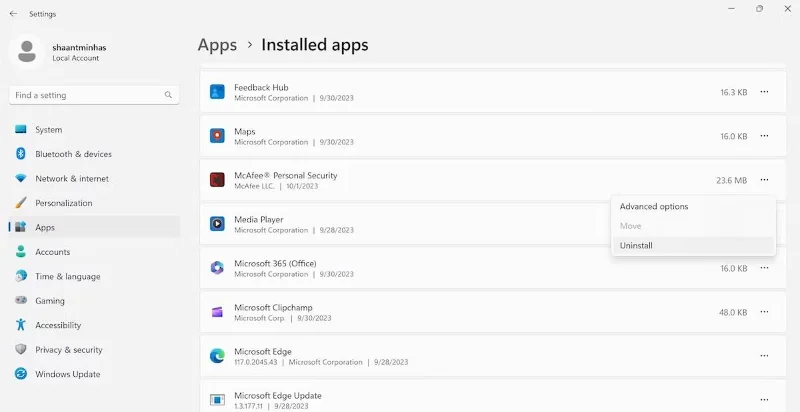Image resolution: width=800 pixels, height=412 pixels.
Task: Click the Apps sidebar icon
Action: [20, 227]
